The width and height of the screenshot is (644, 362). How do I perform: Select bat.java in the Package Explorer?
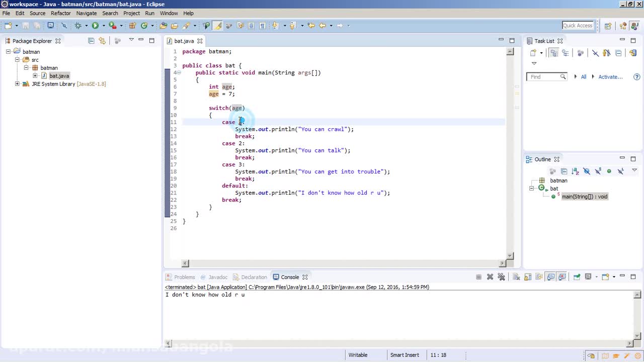click(x=59, y=76)
